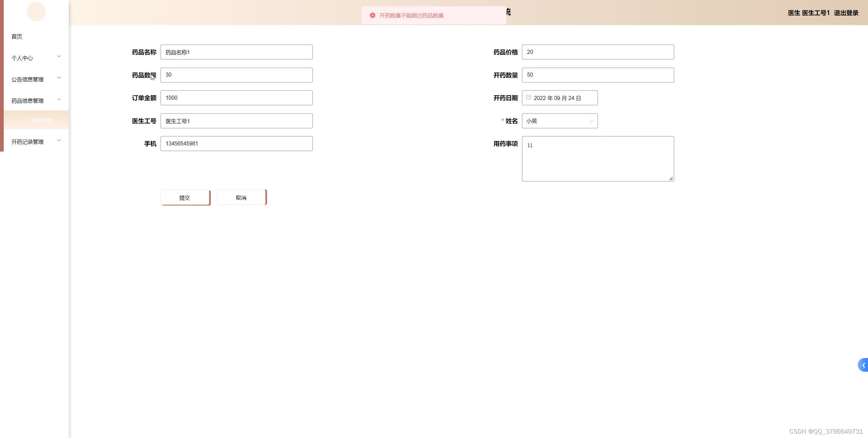Click the 退出登录 logout link

coord(846,13)
